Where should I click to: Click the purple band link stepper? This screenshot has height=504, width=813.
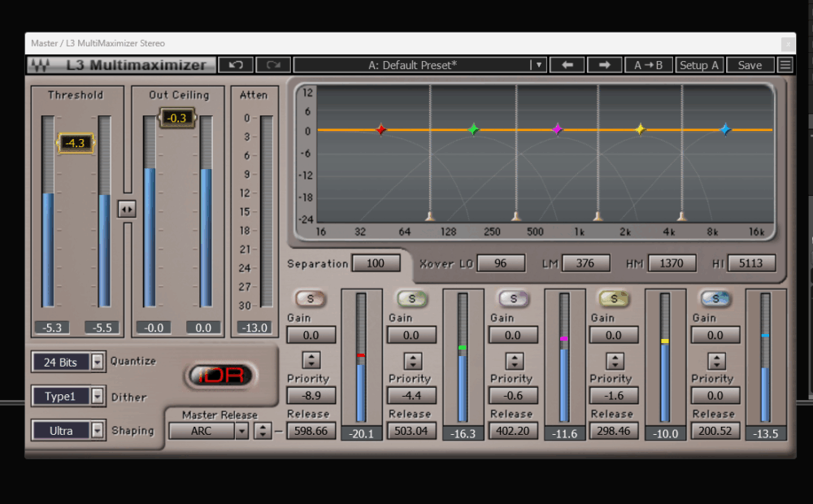(515, 360)
